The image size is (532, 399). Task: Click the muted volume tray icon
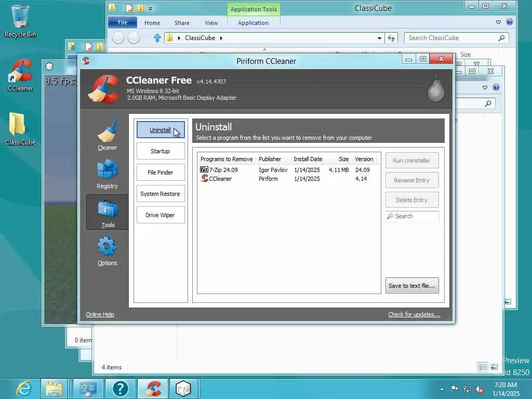coord(480,390)
